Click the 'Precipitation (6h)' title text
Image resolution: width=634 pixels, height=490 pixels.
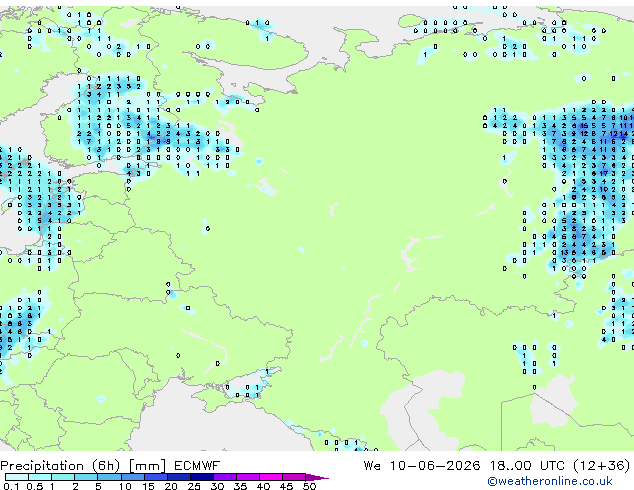(60, 466)
